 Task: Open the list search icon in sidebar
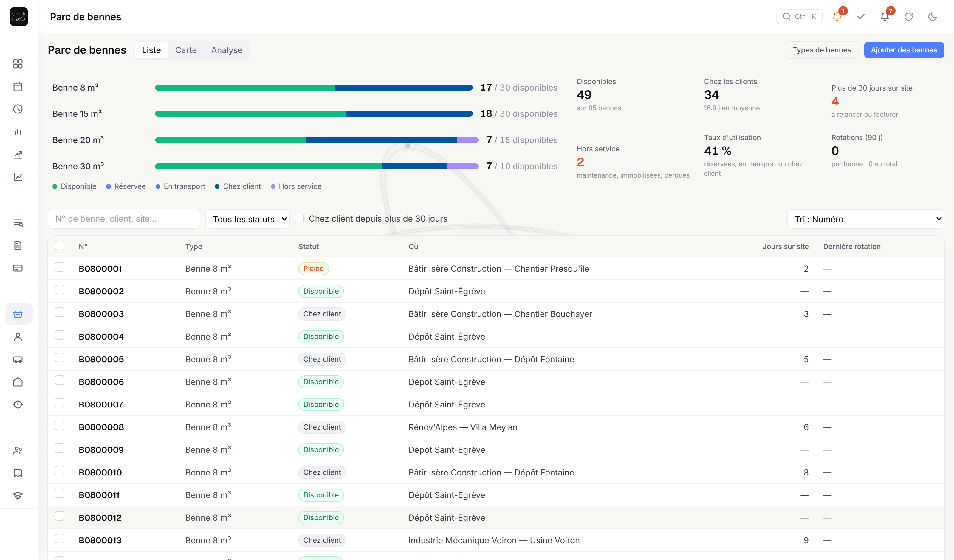coord(18,223)
